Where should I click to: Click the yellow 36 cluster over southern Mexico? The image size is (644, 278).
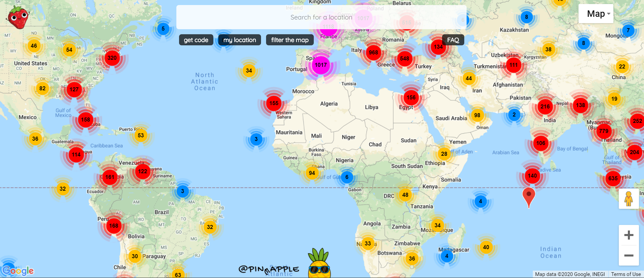[x=35, y=139]
